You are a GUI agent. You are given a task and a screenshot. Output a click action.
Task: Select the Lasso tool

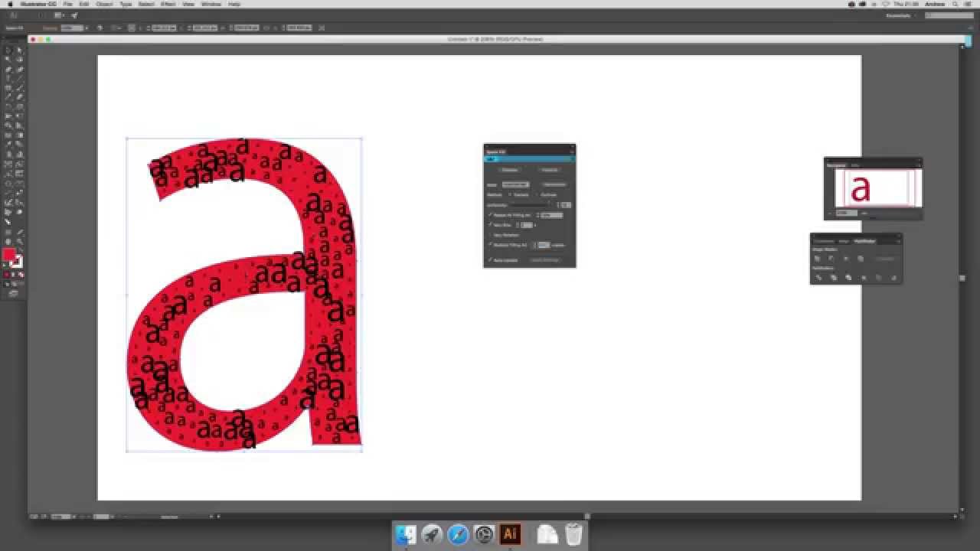(x=19, y=59)
